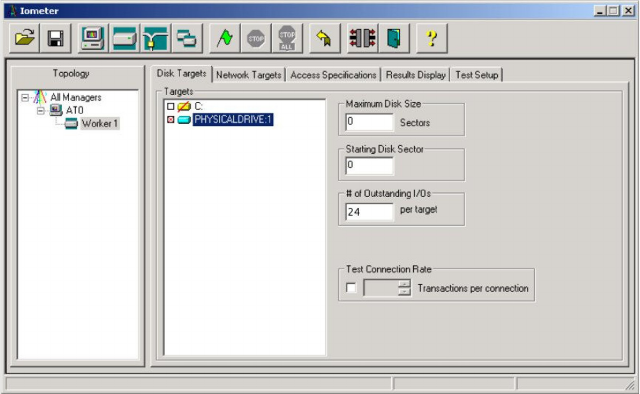This screenshot has width=640, height=394.
Task: Uncheck the PHYSICALDRIVE:1 target checkbox
Action: tap(171, 120)
